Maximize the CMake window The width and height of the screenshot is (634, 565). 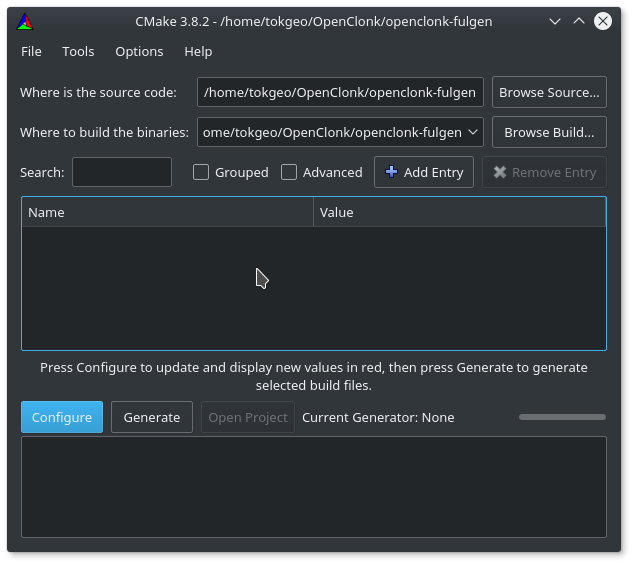(579, 21)
